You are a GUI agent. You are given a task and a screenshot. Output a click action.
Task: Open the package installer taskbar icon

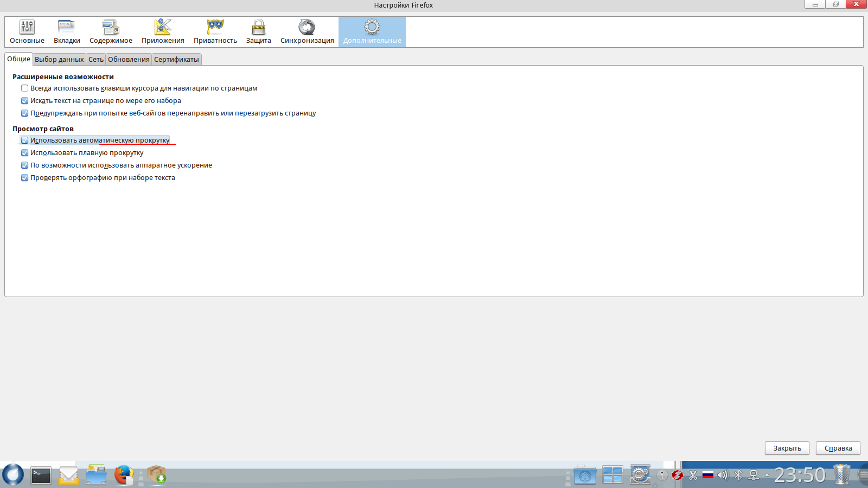[156, 475]
